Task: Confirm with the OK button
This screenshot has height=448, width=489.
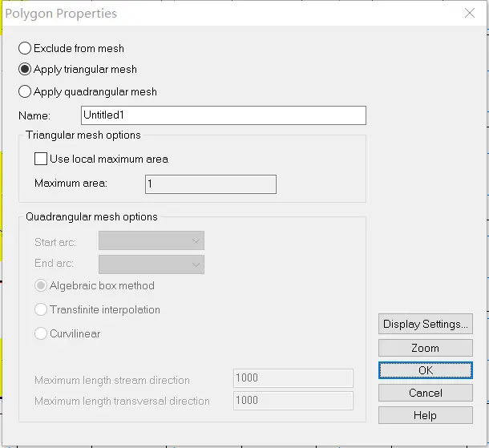Action: pyautogui.click(x=425, y=370)
